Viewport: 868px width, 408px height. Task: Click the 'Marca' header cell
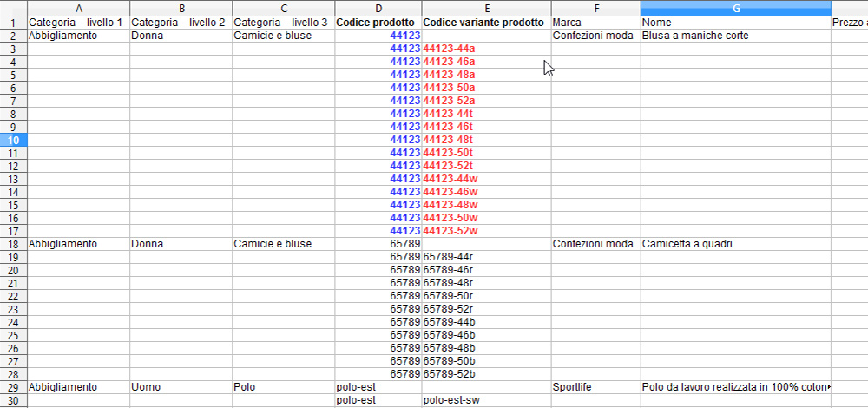[595, 23]
